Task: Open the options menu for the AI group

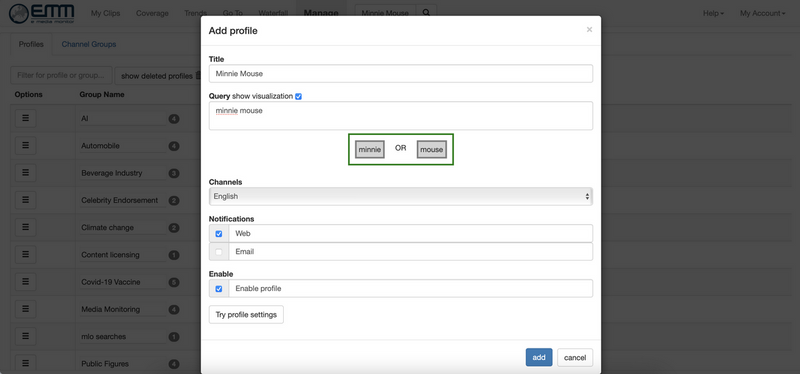Action: 26,118
